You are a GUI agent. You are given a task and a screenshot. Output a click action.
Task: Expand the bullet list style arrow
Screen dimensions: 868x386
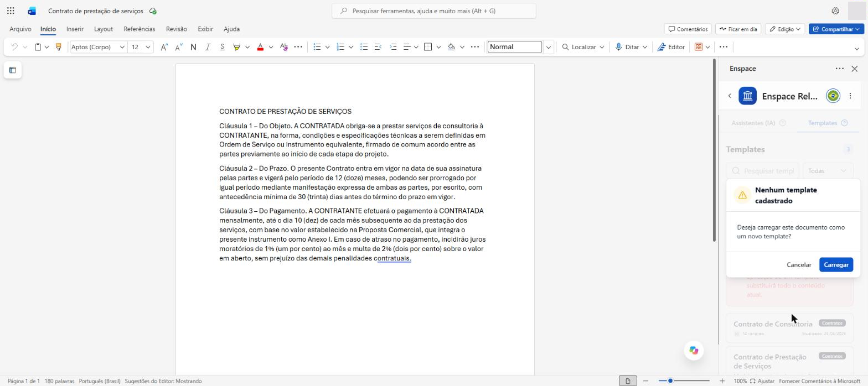tap(327, 47)
